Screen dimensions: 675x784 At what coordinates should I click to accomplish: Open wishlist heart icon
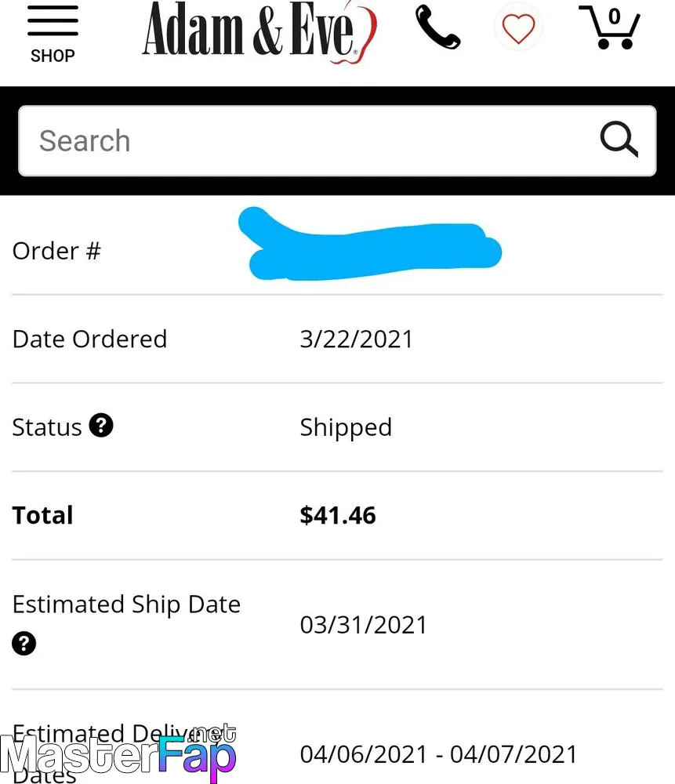pos(518,28)
